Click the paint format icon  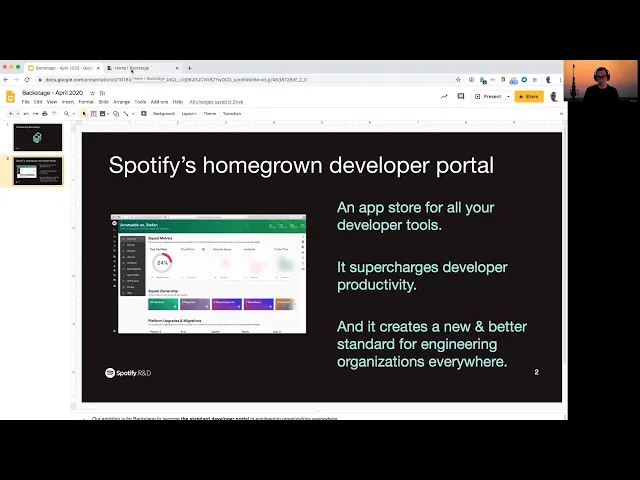[x=54, y=113]
